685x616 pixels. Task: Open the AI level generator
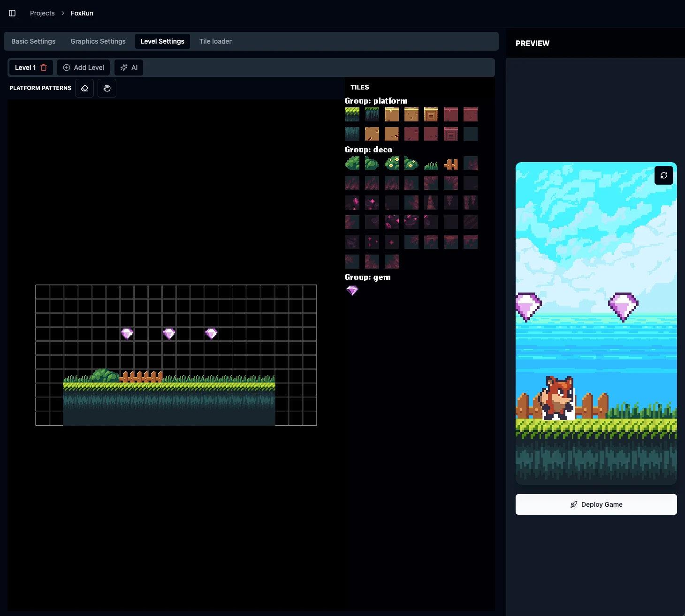[x=129, y=68]
